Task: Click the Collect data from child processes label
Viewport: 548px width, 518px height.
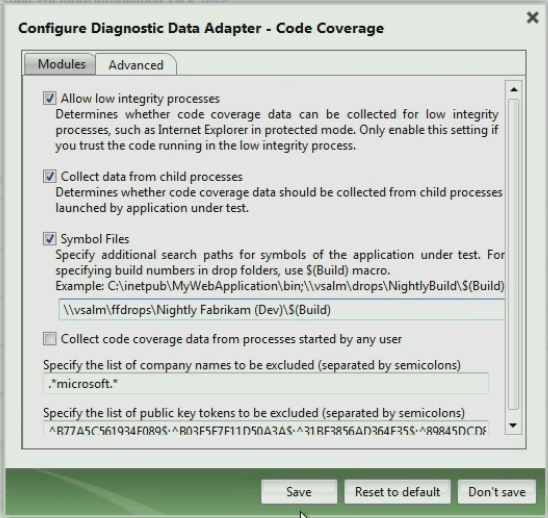Action: coord(152,177)
